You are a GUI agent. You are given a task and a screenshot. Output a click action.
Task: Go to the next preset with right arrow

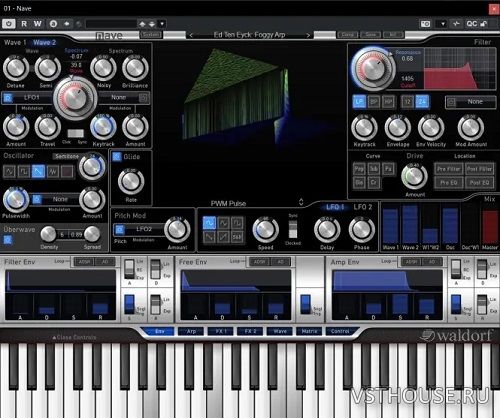coord(308,35)
